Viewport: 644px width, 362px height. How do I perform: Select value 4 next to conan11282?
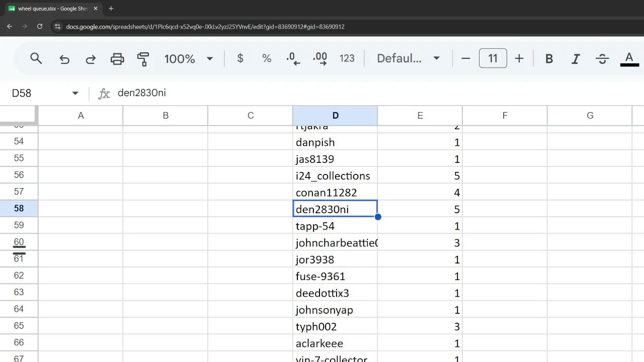(420, 193)
